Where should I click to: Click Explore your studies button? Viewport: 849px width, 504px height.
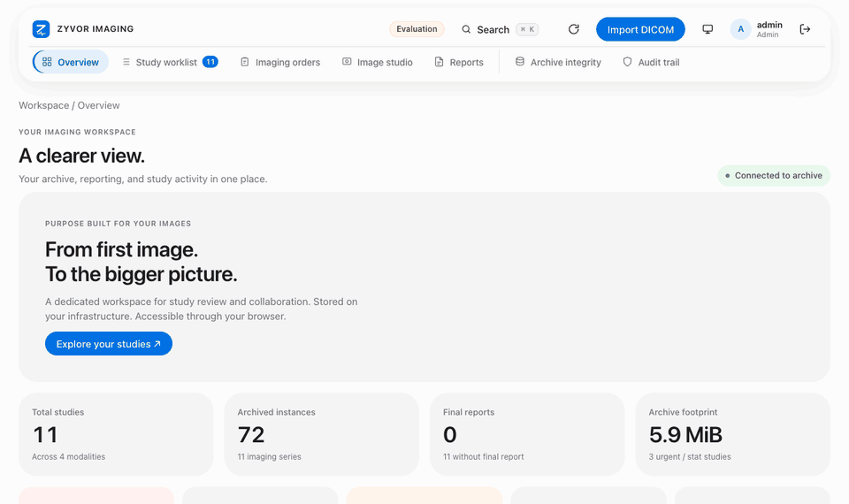[x=109, y=344]
